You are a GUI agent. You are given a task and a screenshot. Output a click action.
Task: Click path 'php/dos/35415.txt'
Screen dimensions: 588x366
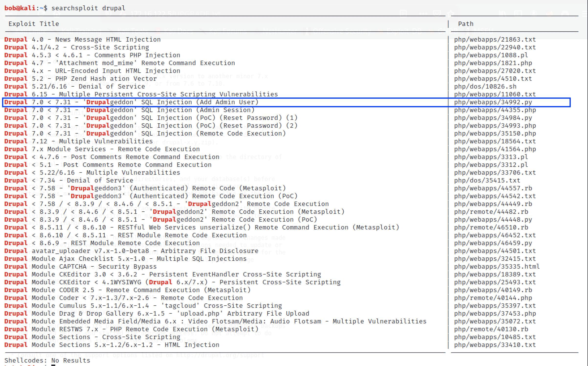coord(487,180)
